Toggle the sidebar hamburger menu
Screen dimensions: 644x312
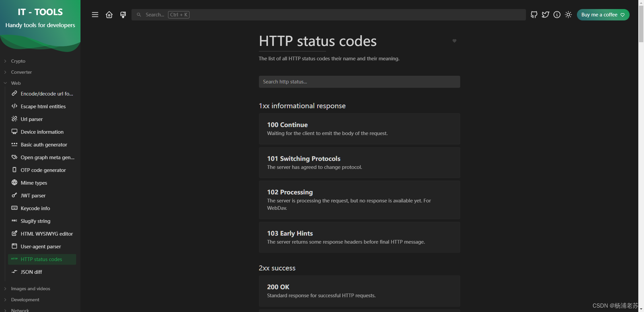click(95, 15)
